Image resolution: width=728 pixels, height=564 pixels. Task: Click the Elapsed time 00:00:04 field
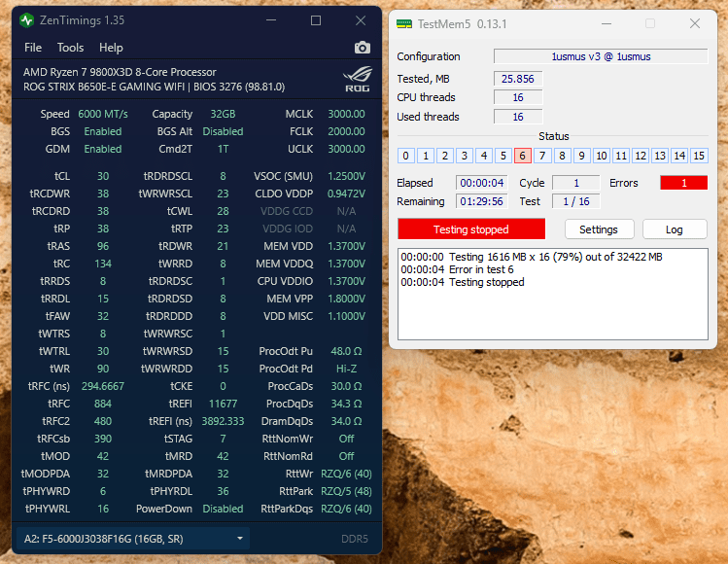pos(482,183)
